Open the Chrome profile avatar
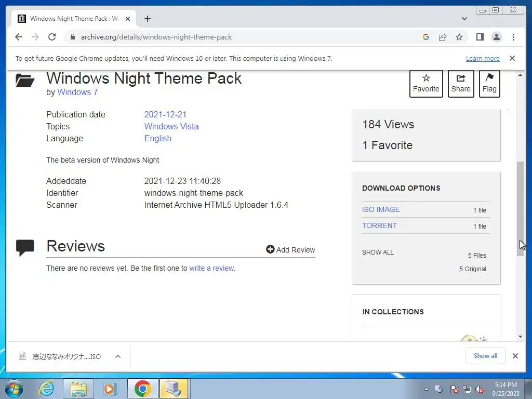The width and height of the screenshot is (532, 399). [497, 37]
